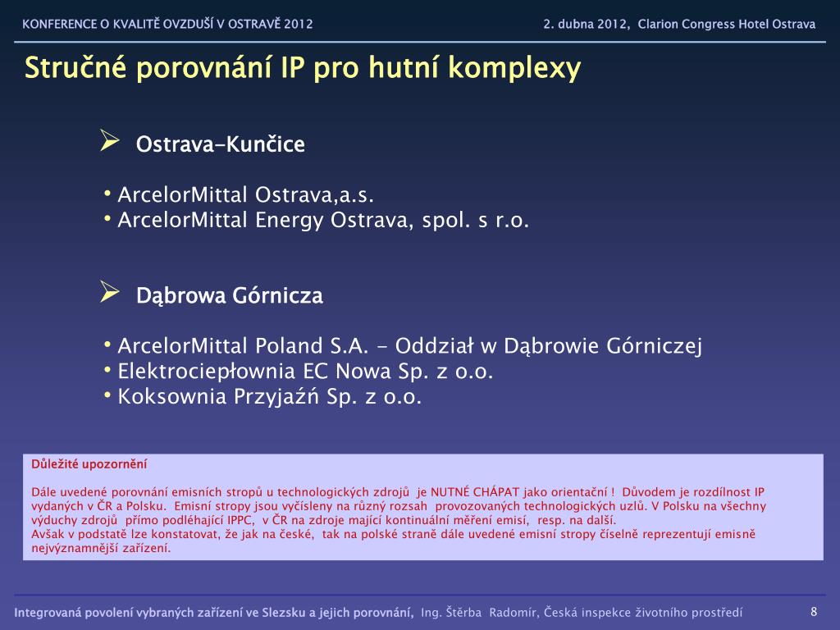The image size is (840, 630).
Task: Click the arrow bullet beside Dąbrowa Górnicza
Action: tap(110, 292)
